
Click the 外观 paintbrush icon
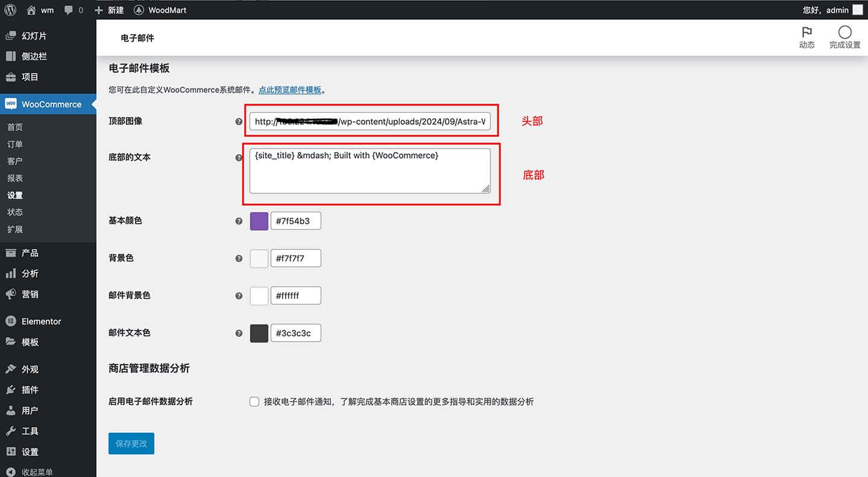pyautogui.click(x=11, y=368)
